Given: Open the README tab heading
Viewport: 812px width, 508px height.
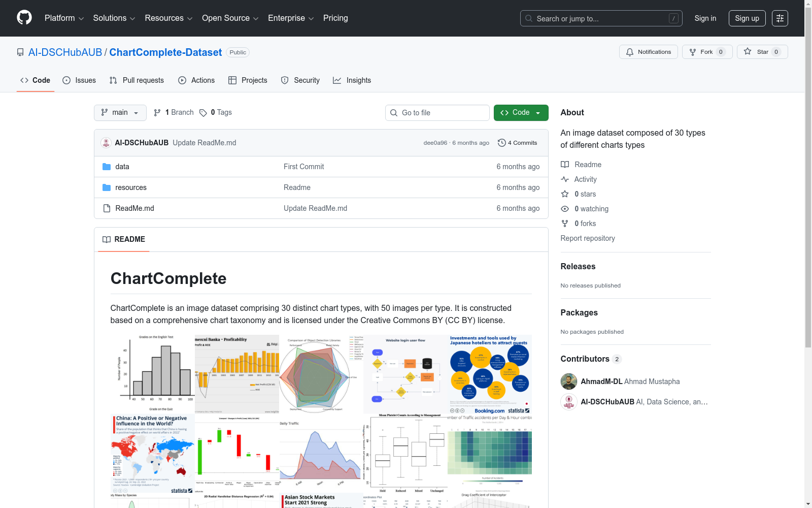Looking at the screenshot, I should coord(124,239).
